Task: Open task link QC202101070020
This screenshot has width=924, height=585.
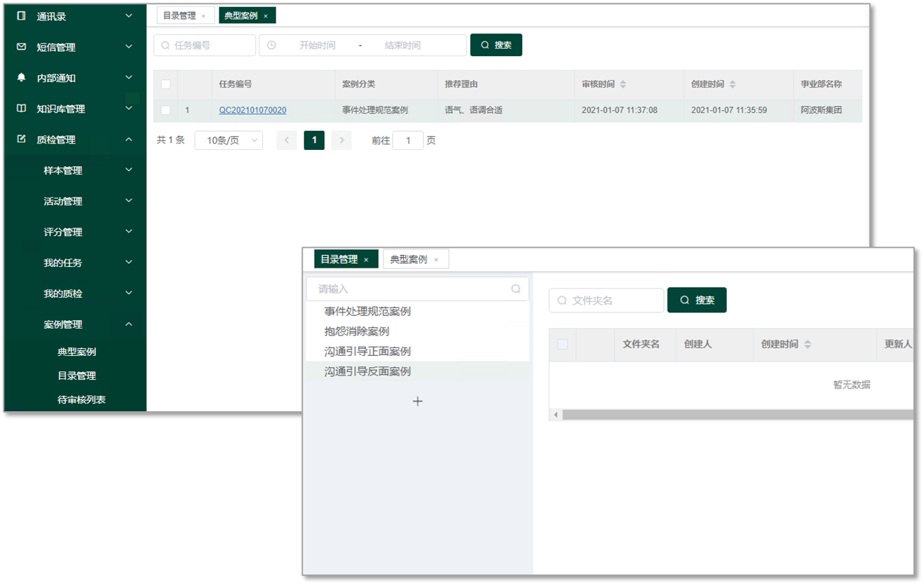Action: 252,110
